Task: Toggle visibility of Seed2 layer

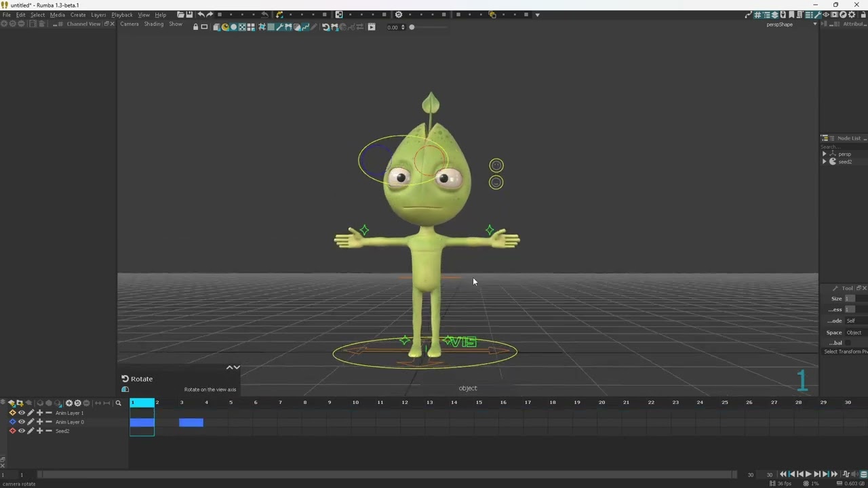Action: point(22,431)
